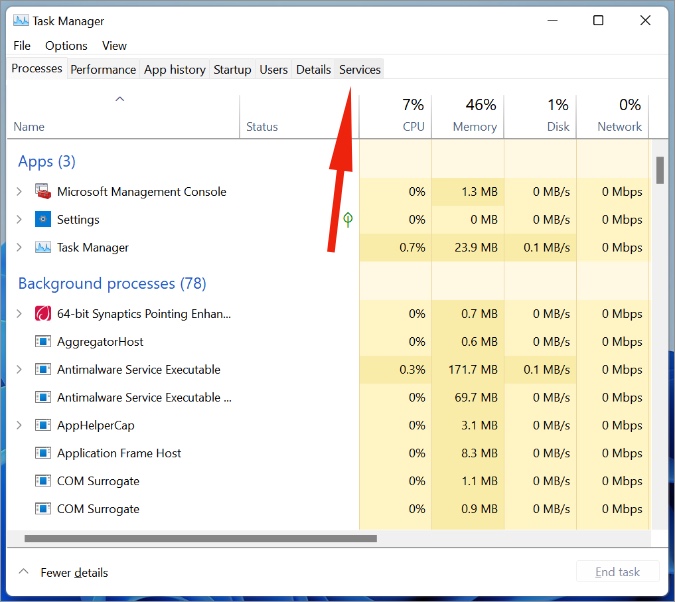Viewport: 675px width, 602px height.
Task: Open the Options menu
Action: pos(66,46)
